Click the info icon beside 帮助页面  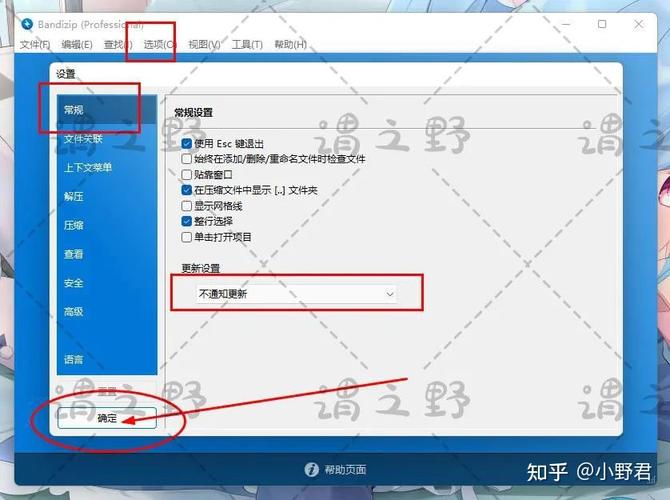click(x=311, y=469)
